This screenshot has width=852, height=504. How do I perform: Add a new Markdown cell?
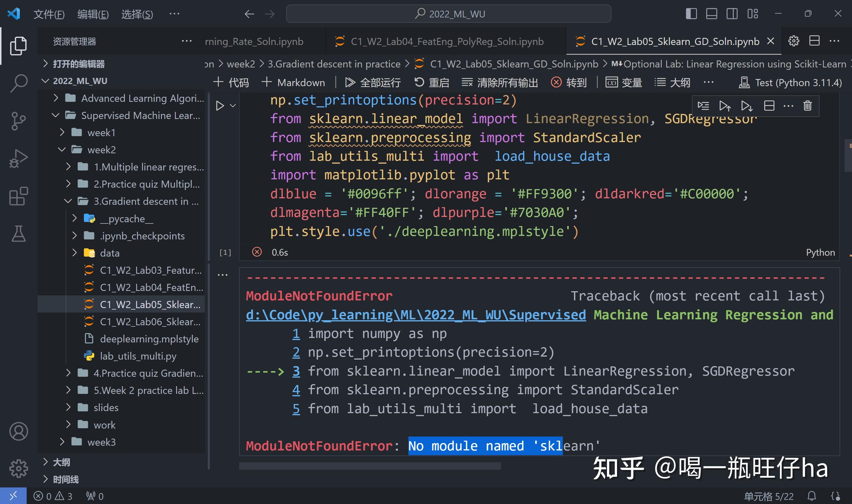point(293,83)
